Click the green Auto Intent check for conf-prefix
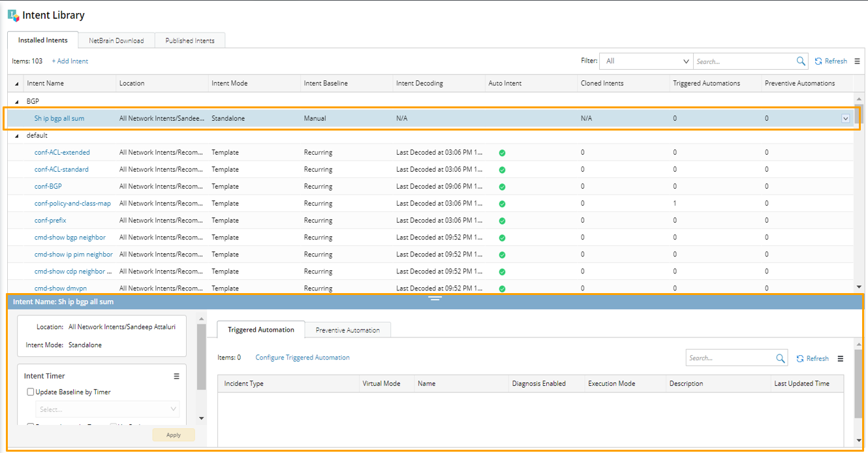Image resolution: width=868 pixels, height=453 pixels. point(502,221)
